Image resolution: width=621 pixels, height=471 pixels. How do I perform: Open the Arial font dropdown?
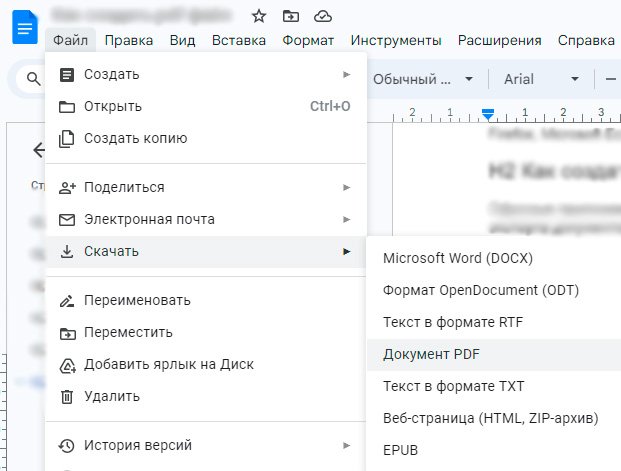pos(541,79)
